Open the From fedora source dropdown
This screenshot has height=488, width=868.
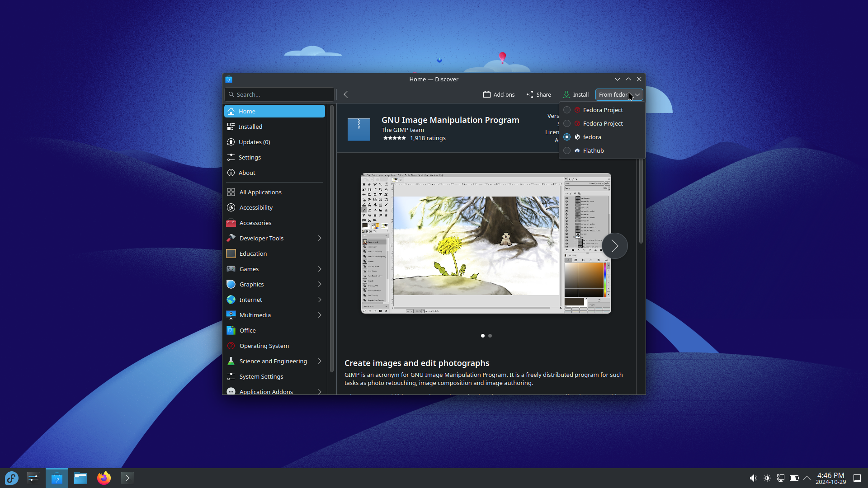619,94
